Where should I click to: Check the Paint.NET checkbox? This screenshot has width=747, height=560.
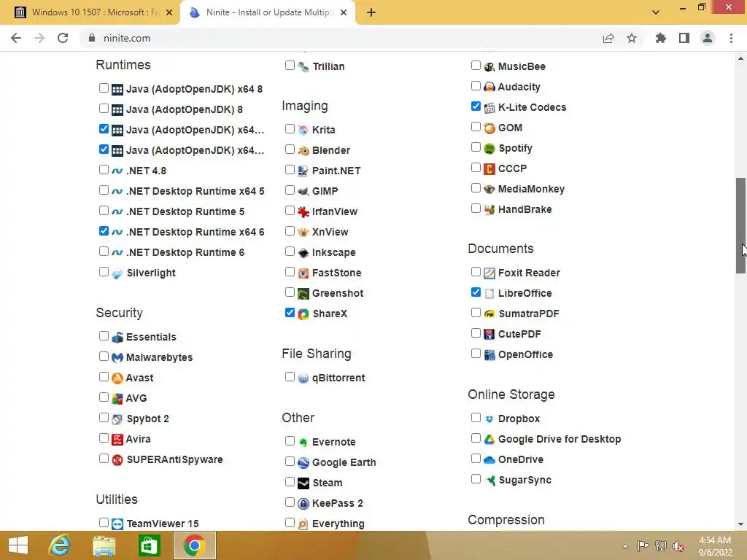(290, 169)
